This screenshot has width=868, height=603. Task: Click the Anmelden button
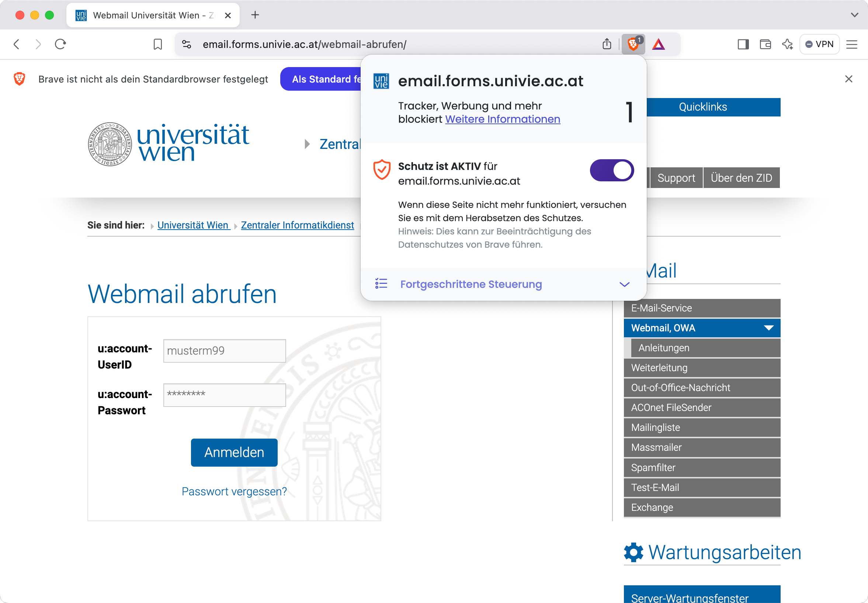pyautogui.click(x=234, y=452)
